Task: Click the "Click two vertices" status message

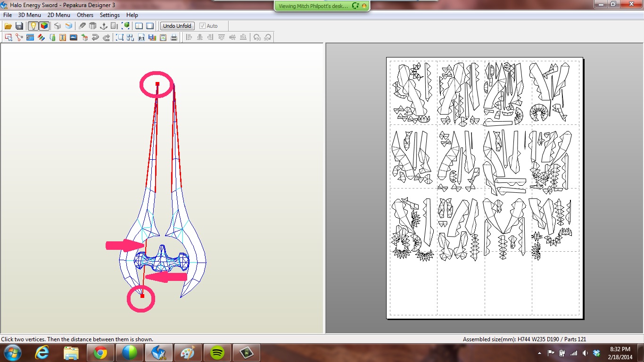Action: tap(77, 339)
